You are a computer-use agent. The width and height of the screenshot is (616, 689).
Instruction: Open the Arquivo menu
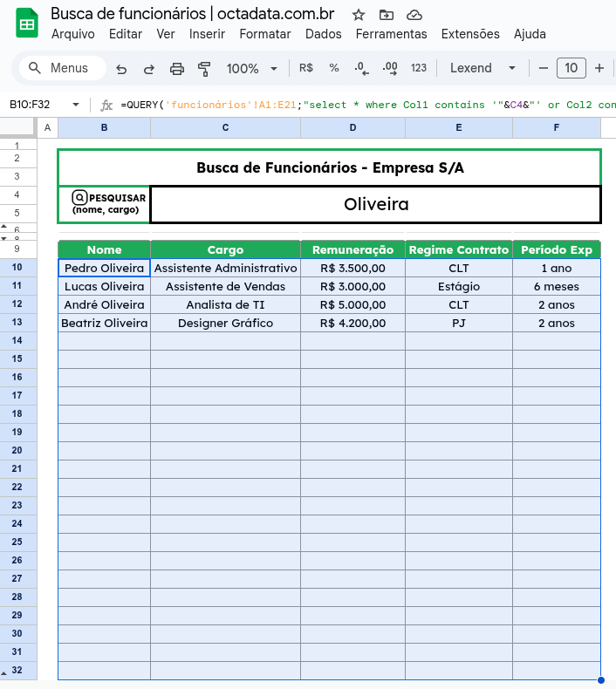tap(73, 34)
